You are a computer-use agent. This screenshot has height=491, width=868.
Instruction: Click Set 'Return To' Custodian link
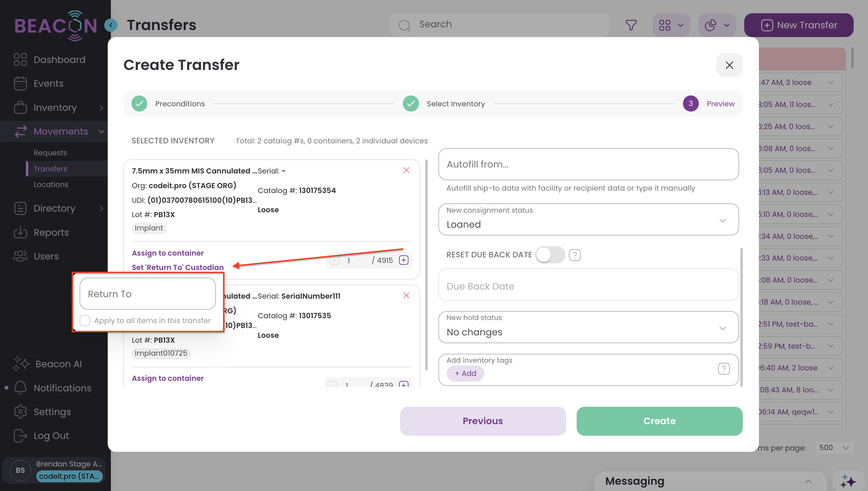point(178,267)
